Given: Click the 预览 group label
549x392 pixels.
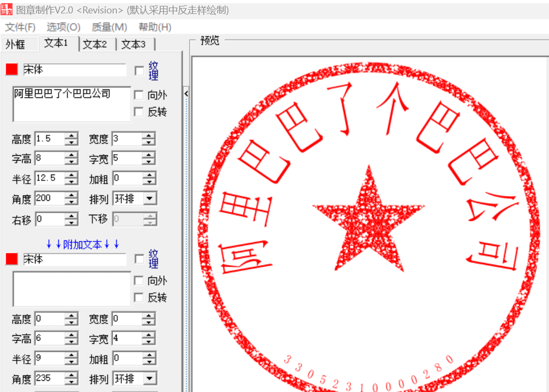Looking at the screenshot, I should (210, 41).
